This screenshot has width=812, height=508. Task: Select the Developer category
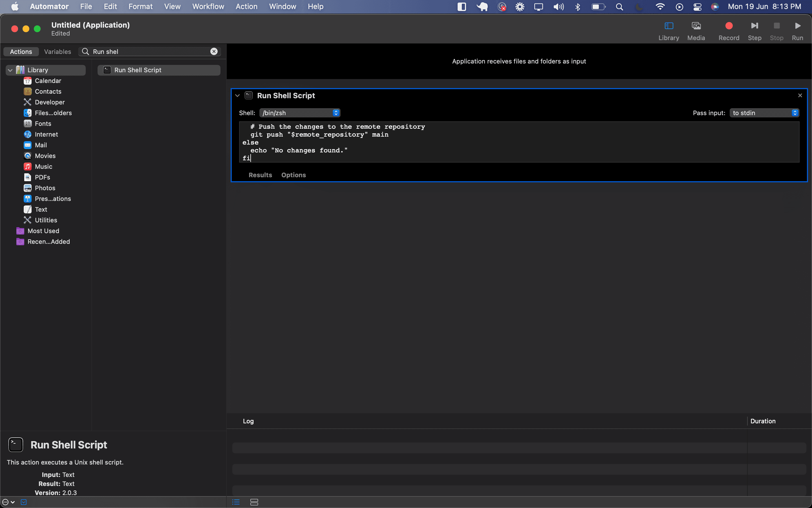coord(44,102)
